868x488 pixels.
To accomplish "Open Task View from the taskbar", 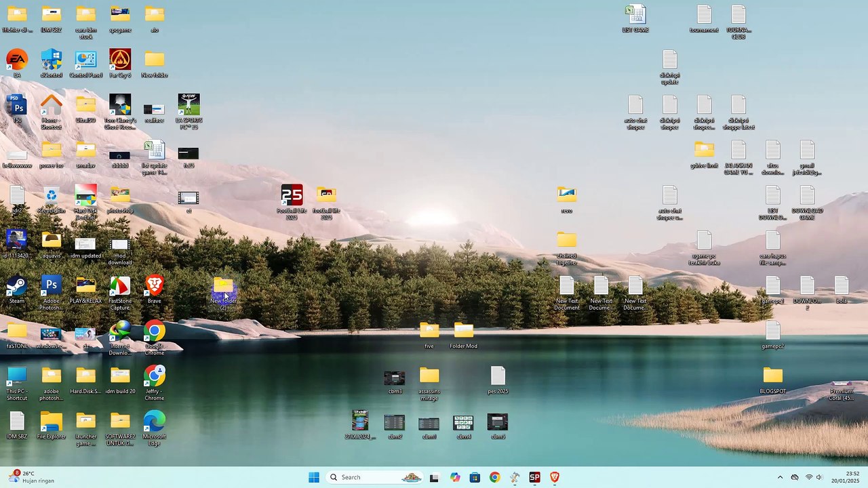I will point(435,477).
